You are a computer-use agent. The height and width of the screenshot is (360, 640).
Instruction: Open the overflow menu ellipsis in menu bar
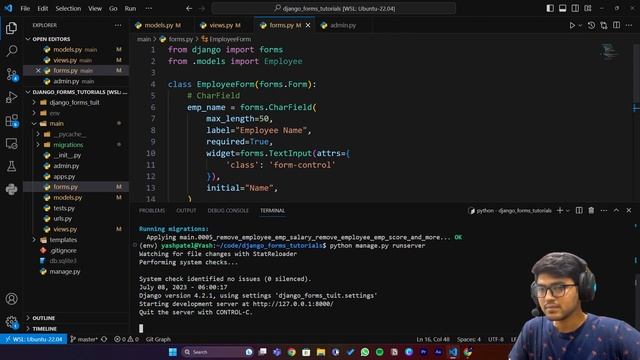(x=149, y=8)
